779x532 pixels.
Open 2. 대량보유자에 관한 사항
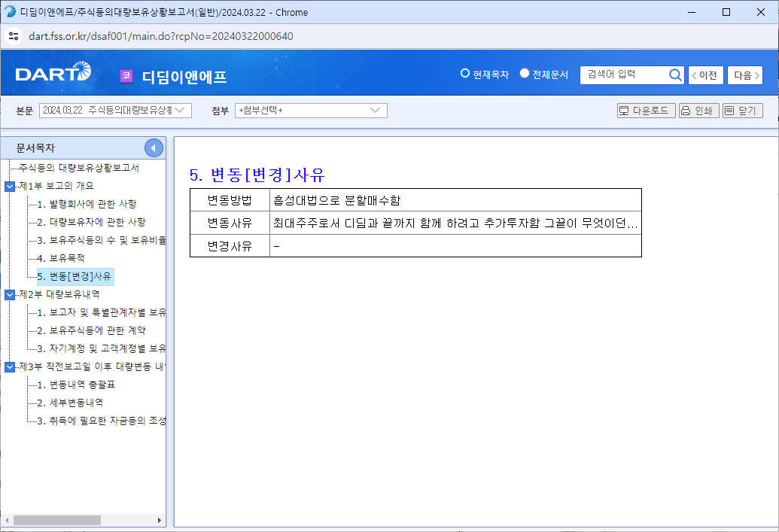(x=91, y=222)
